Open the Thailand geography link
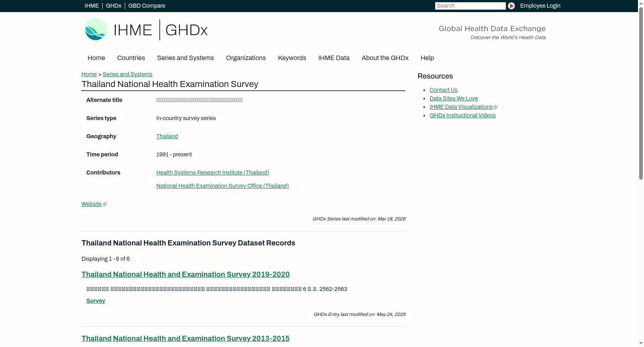644x347 pixels. tap(167, 136)
